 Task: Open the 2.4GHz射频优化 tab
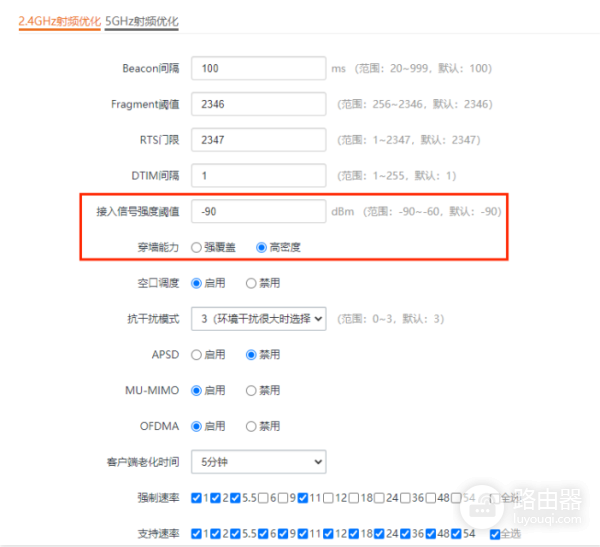coord(59,20)
